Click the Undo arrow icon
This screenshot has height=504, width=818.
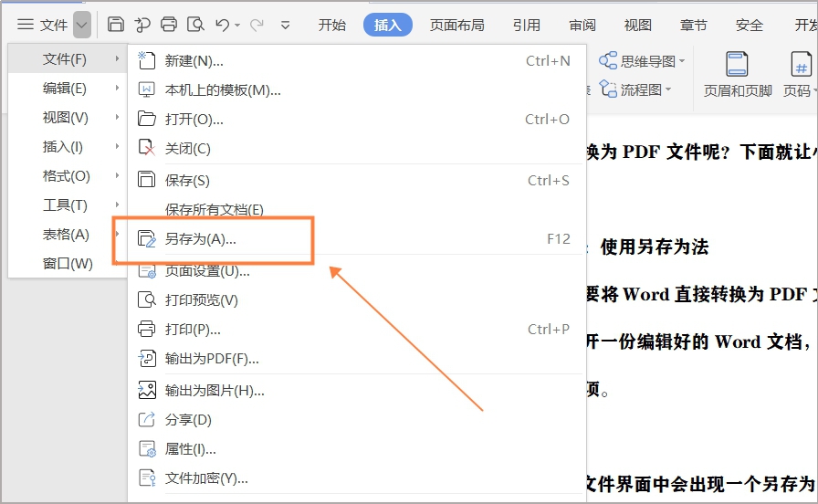tap(223, 25)
